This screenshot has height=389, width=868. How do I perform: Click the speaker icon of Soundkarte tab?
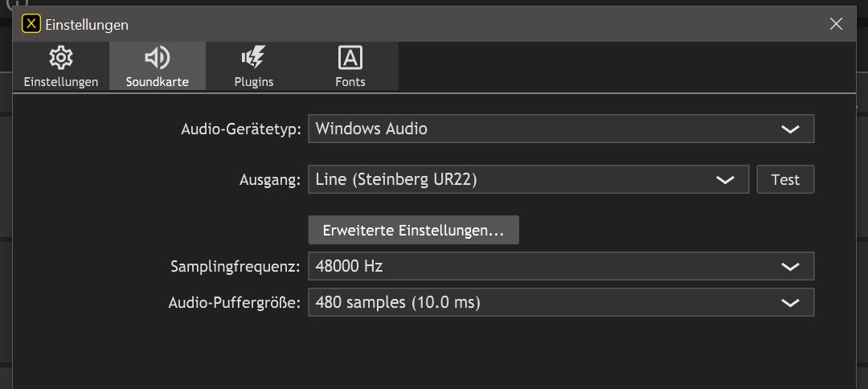[x=157, y=58]
